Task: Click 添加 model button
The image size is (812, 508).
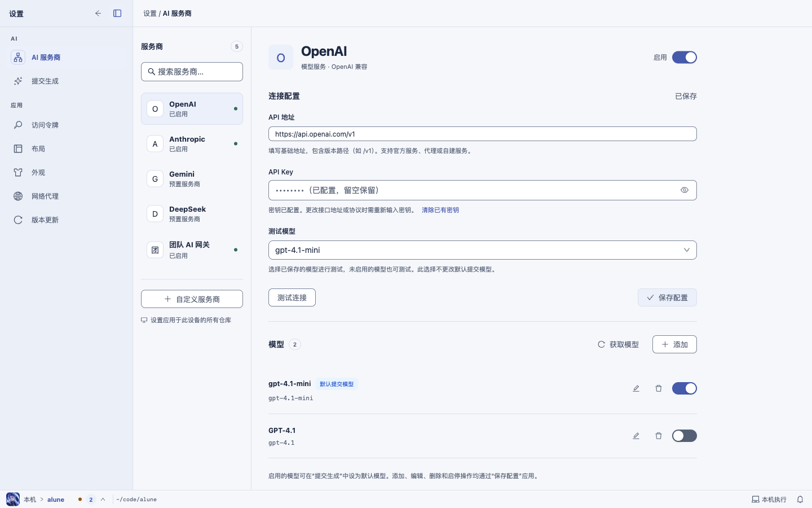Action: 674,344
